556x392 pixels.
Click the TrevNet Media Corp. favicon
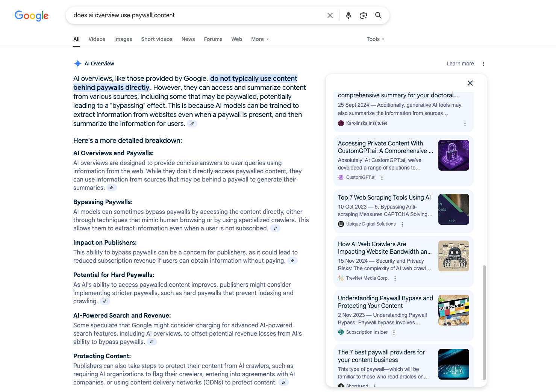click(341, 278)
